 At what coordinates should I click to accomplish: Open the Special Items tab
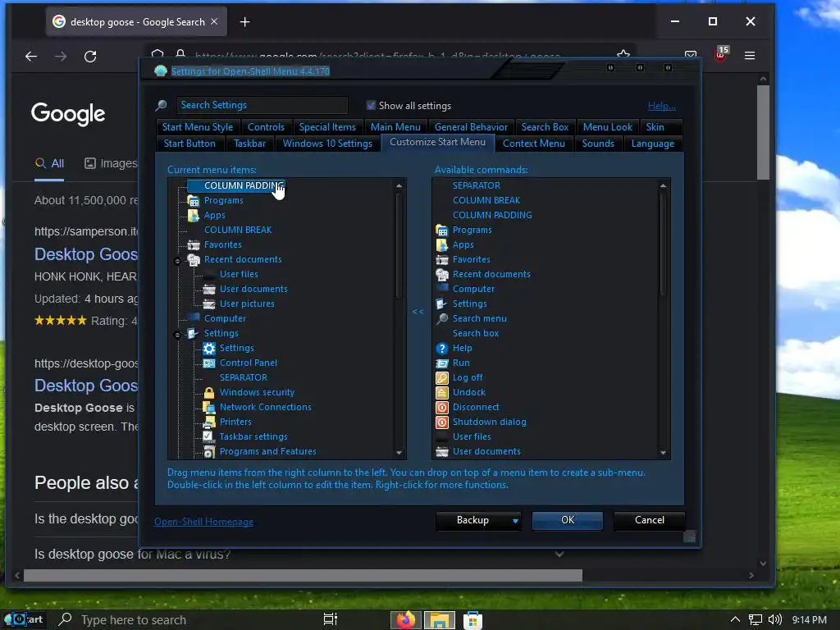coord(327,127)
